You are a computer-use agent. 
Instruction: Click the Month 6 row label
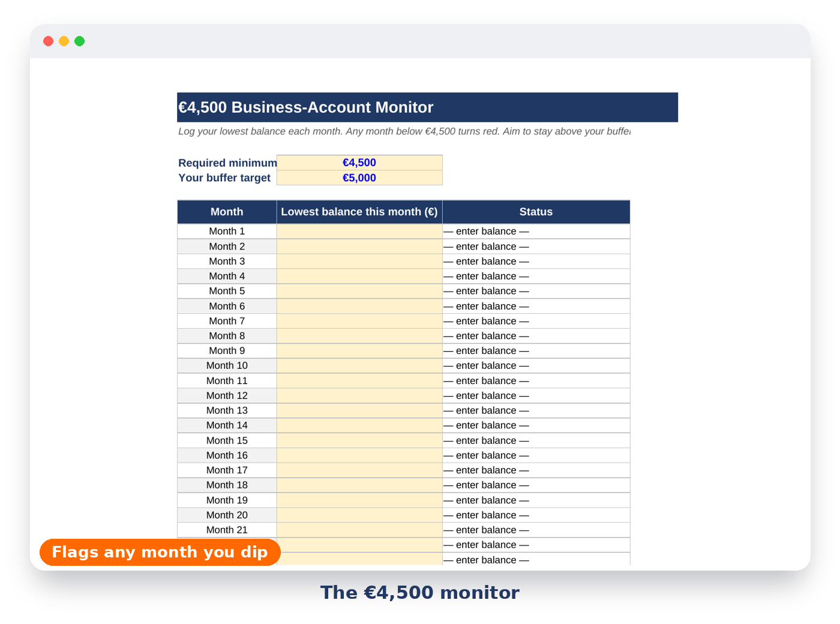coord(227,306)
